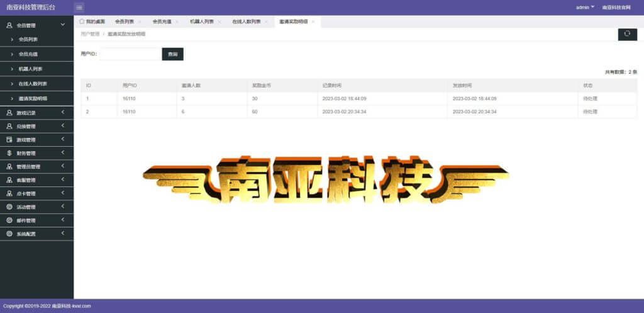
Task: Expand the 财务管理 menu chevron
Action: (x=63, y=152)
